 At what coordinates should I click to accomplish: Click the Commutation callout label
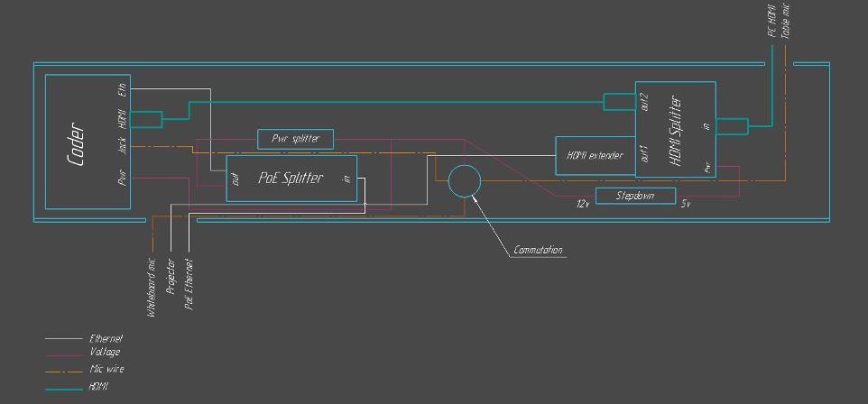click(x=538, y=250)
